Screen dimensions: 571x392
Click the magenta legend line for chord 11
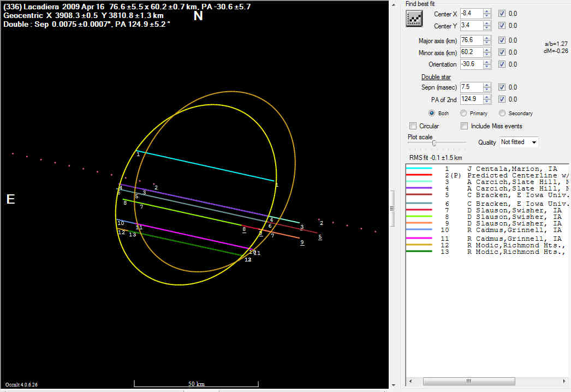click(x=419, y=239)
